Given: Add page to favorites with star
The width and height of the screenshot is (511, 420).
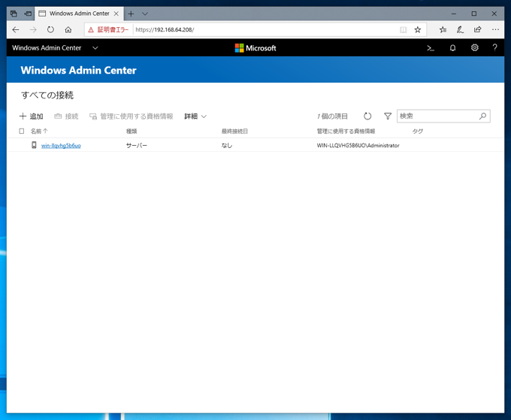Looking at the screenshot, I should click(418, 30).
